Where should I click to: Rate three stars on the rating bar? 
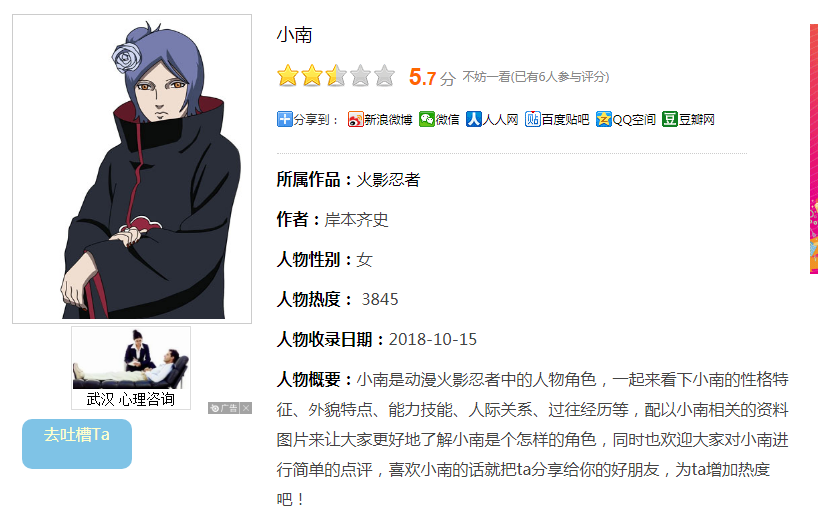336,76
